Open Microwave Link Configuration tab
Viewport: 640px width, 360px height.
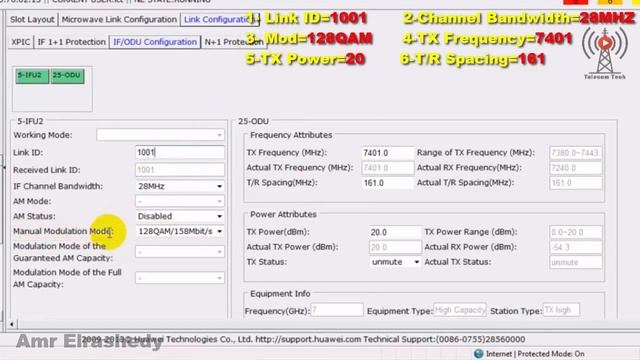coord(119,19)
